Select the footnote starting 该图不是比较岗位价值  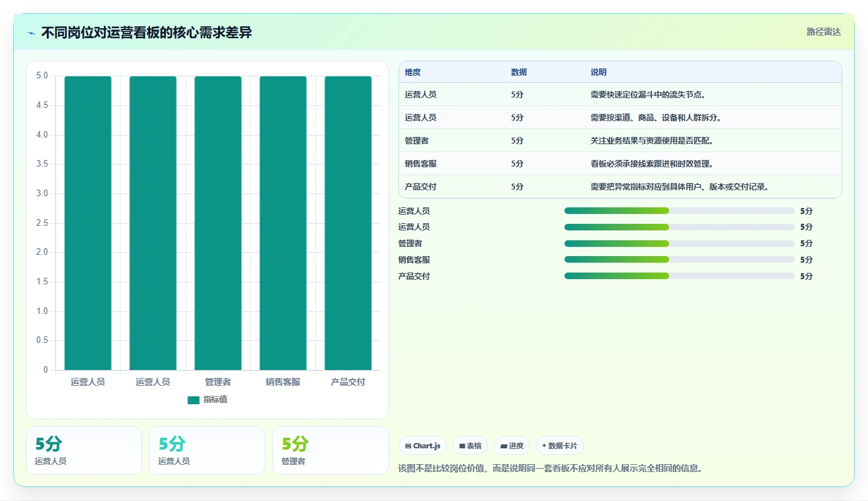[x=551, y=469]
